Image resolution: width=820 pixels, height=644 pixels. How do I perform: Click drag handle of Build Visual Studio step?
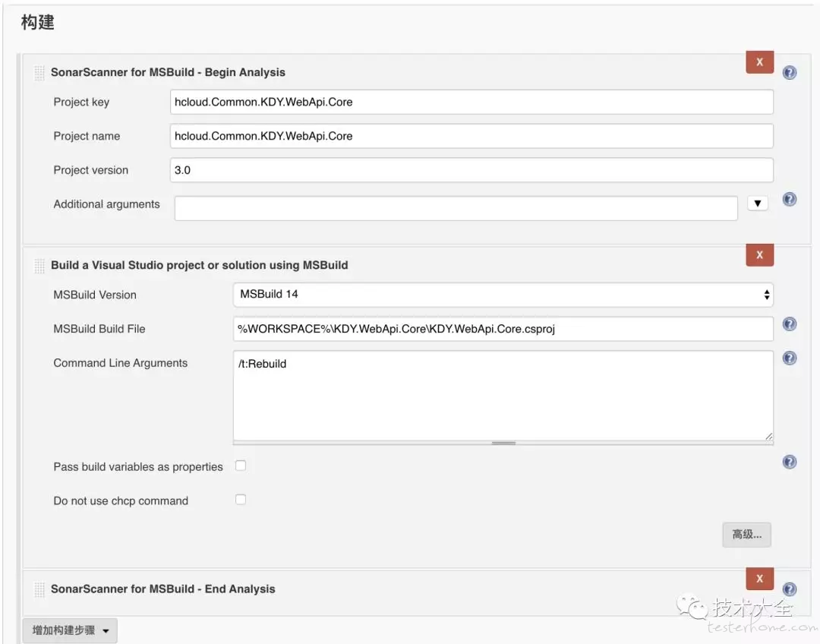pyautogui.click(x=39, y=266)
